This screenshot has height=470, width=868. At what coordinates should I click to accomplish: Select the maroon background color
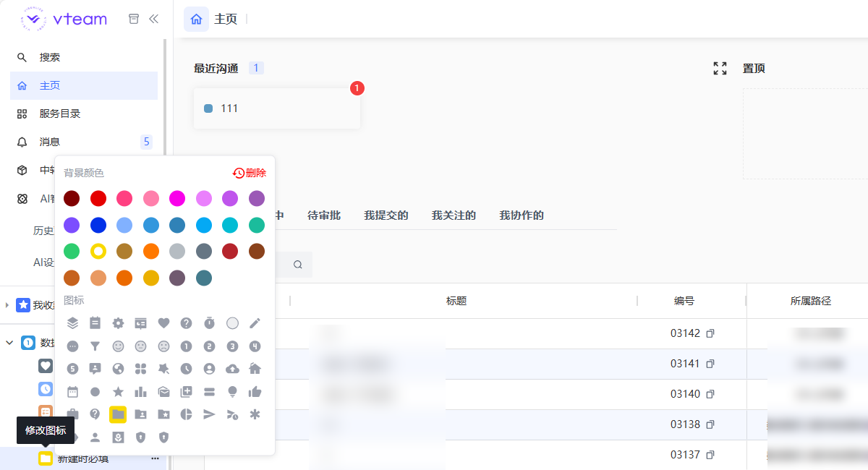tap(72, 198)
